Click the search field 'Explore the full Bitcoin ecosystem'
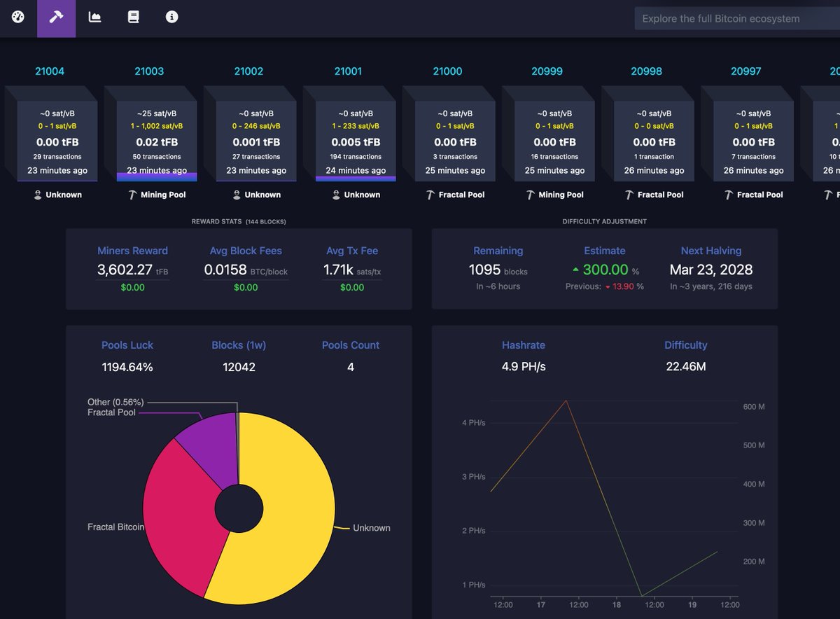The height and width of the screenshot is (619, 840). (737, 19)
